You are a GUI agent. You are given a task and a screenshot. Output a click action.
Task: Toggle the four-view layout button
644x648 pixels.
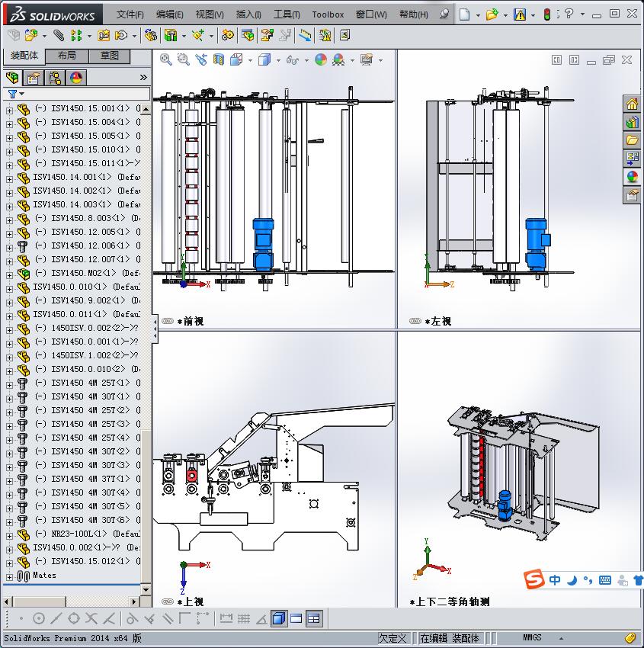coord(314,618)
